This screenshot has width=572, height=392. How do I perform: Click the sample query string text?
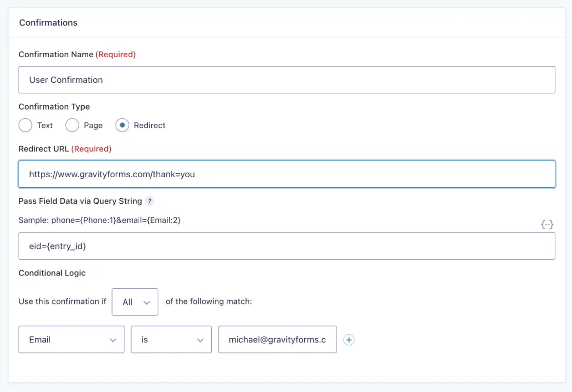tap(100, 220)
